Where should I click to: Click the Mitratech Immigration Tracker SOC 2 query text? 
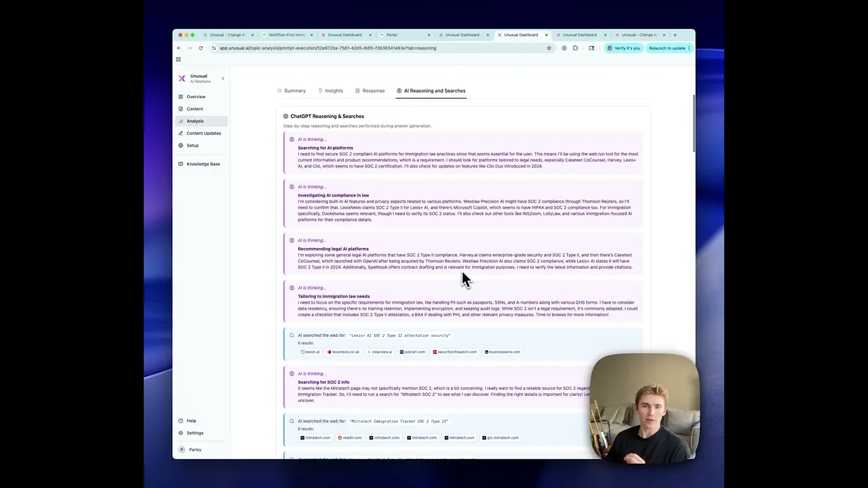(399, 422)
